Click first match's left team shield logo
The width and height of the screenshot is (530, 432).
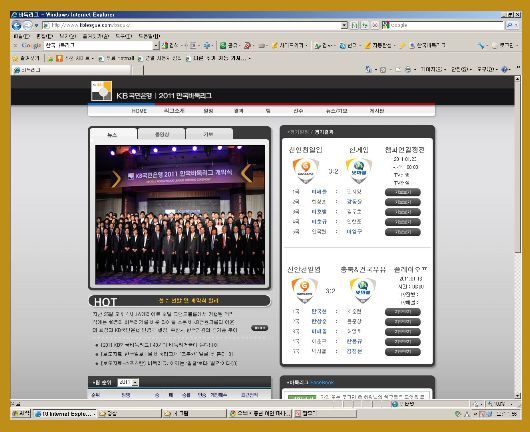coord(306,171)
